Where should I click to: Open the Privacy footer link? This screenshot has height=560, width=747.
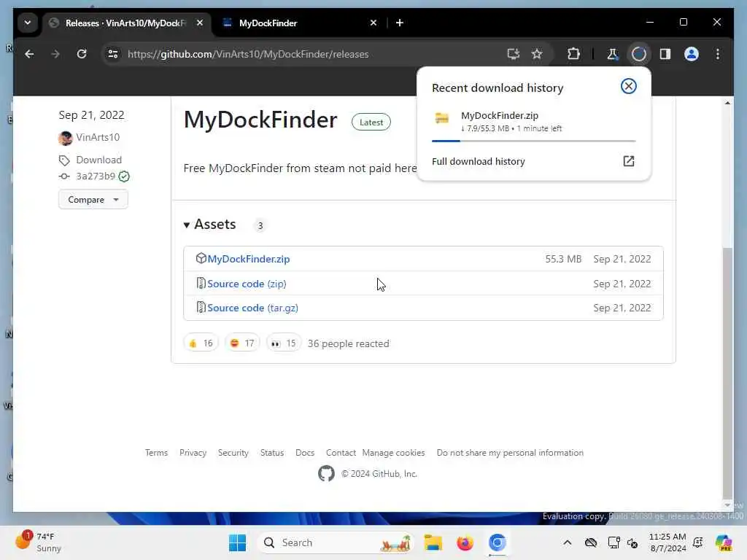coord(193,453)
